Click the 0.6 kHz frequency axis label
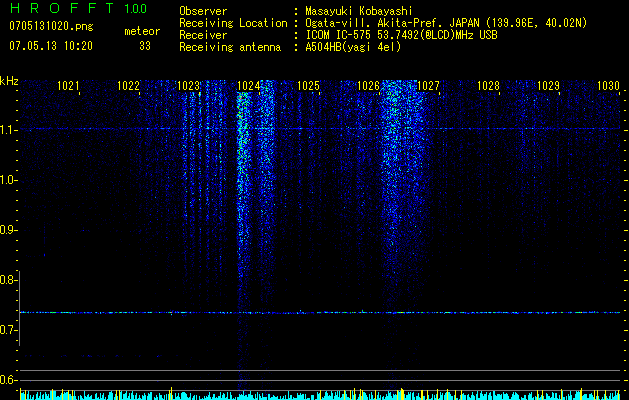Viewport: 629px width, 400px height. coord(7,380)
